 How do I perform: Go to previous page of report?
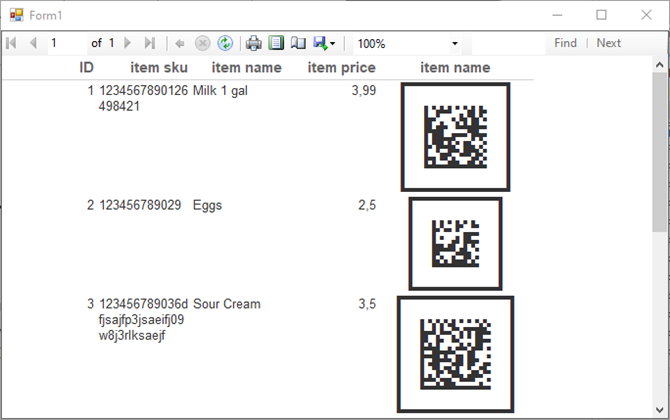point(33,43)
